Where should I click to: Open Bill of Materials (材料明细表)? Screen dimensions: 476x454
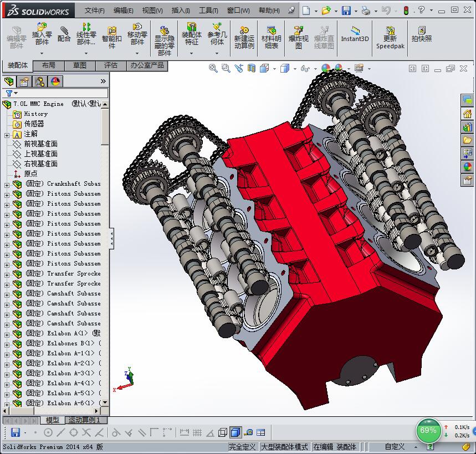coord(271,37)
